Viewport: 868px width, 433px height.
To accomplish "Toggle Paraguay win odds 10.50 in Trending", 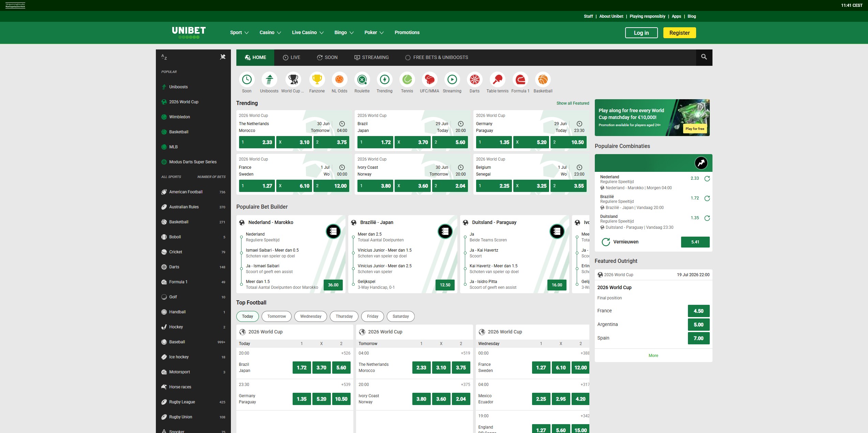I will (x=569, y=142).
